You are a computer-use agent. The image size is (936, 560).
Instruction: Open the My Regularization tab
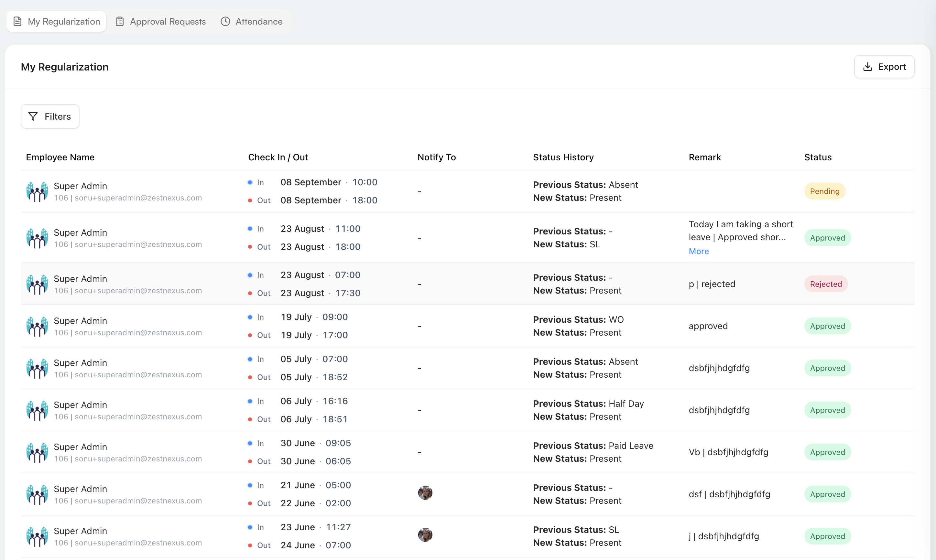57,22
